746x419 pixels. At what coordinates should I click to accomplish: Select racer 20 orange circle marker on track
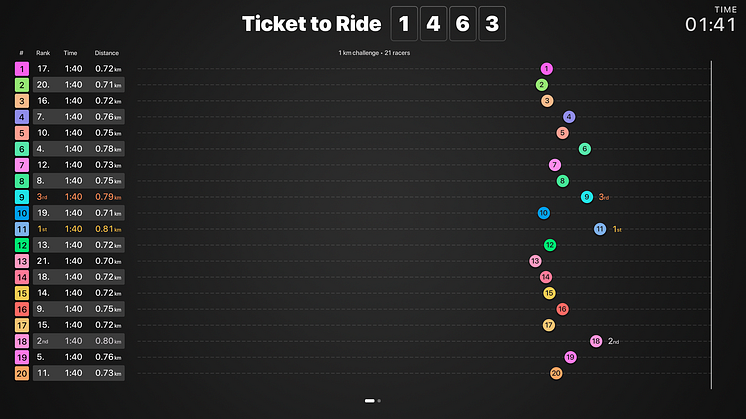[x=556, y=373]
